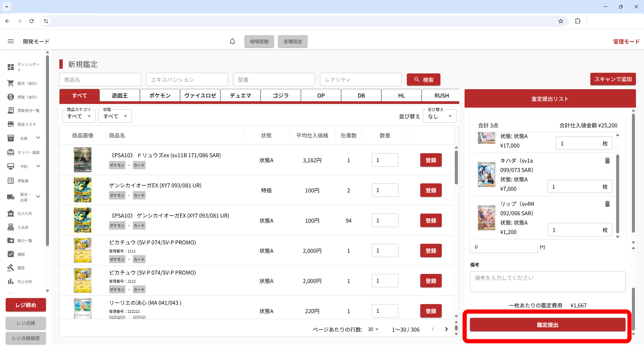Bookmark this page with star icon

click(x=561, y=21)
